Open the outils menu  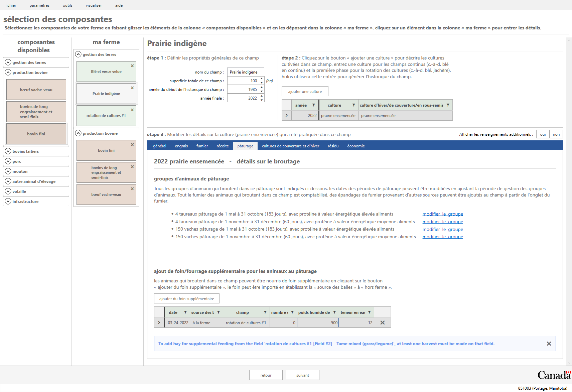click(x=67, y=5)
